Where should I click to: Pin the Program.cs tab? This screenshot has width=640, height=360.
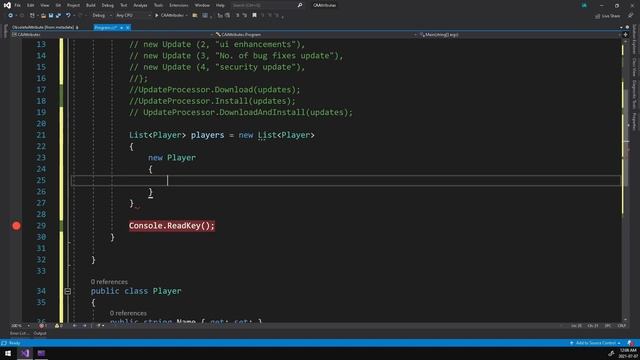point(121,27)
